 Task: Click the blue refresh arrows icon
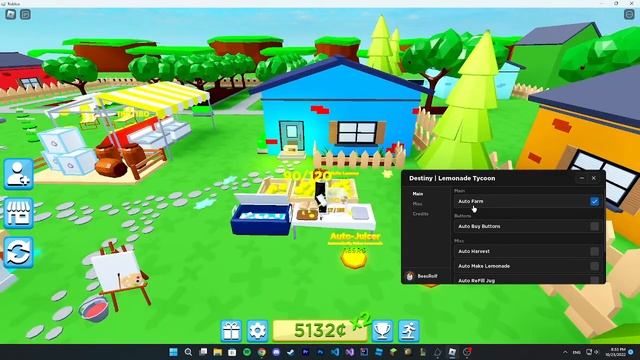click(x=18, y=252)
